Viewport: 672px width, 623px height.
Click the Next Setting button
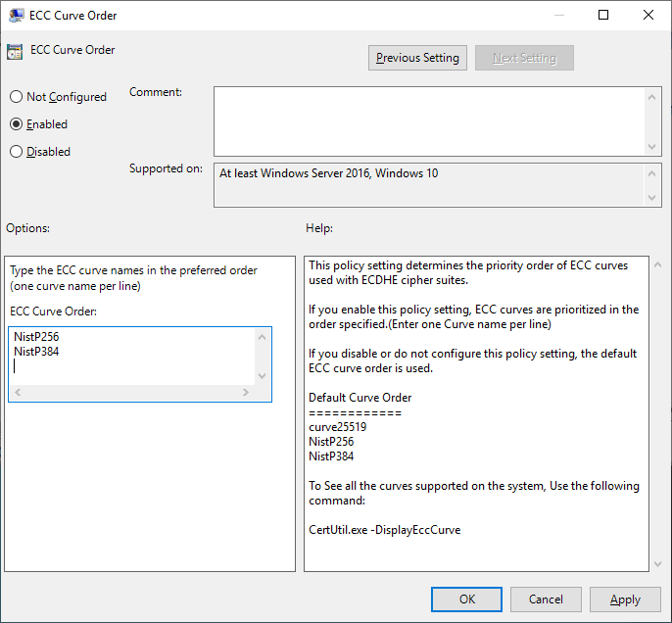[524, 58]
